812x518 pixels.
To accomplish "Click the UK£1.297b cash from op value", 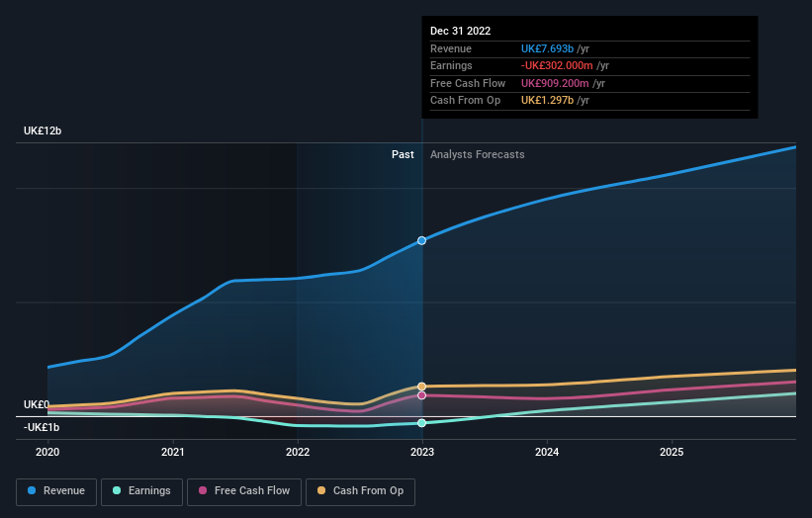I will pos(547,101).
